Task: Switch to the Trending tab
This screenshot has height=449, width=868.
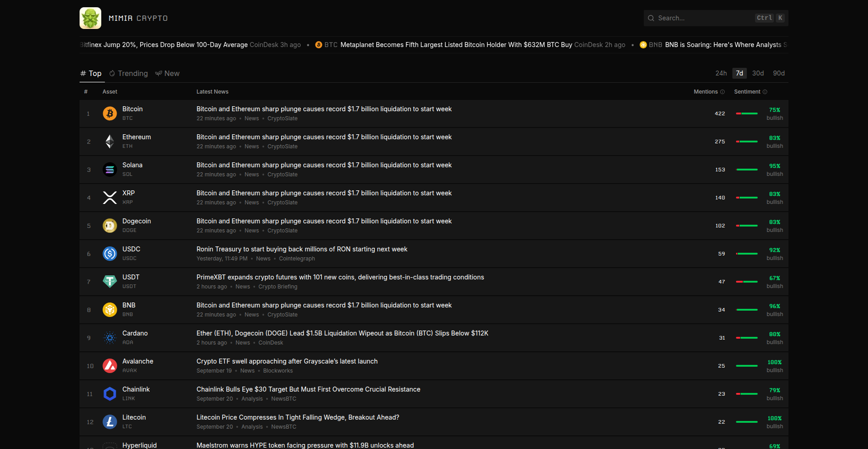Action: [128, 73]
